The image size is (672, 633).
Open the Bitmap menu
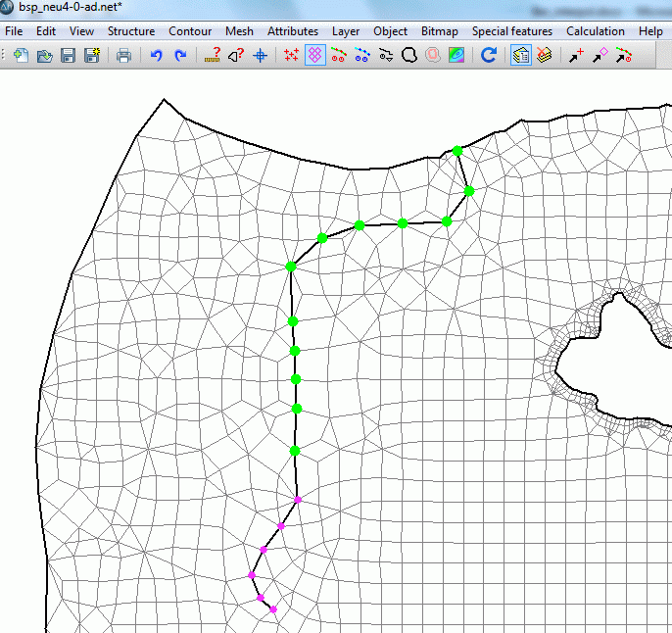click(x=439, y=31)
